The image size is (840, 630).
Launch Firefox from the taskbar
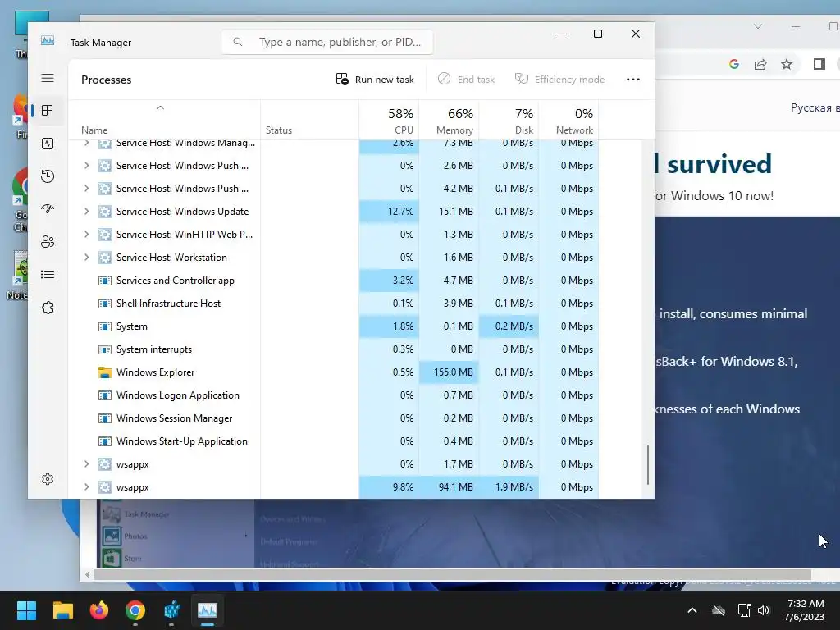[x=99, y=610]
